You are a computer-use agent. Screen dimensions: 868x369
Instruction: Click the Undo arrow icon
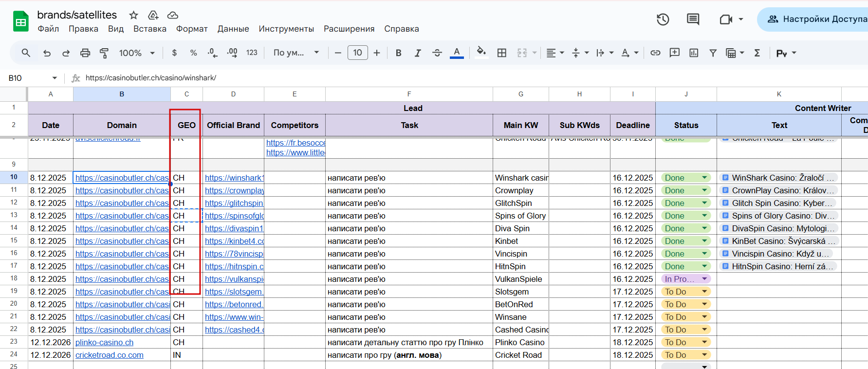[47, 53]
